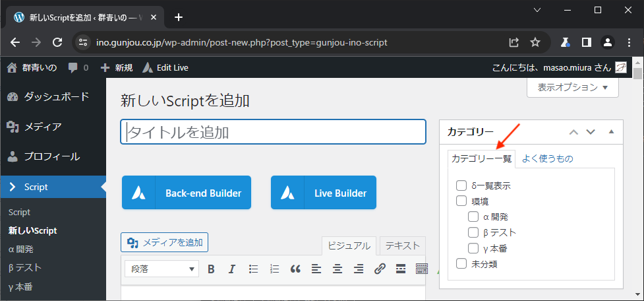Click the Bold formatting icon
644x301 pixels.
(212, 269)
